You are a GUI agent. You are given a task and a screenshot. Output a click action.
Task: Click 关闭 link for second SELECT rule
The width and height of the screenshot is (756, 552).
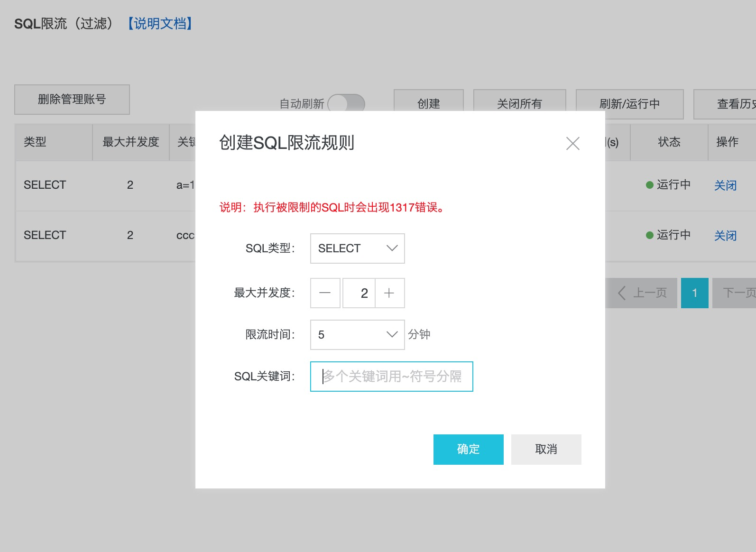coord(726,236)
